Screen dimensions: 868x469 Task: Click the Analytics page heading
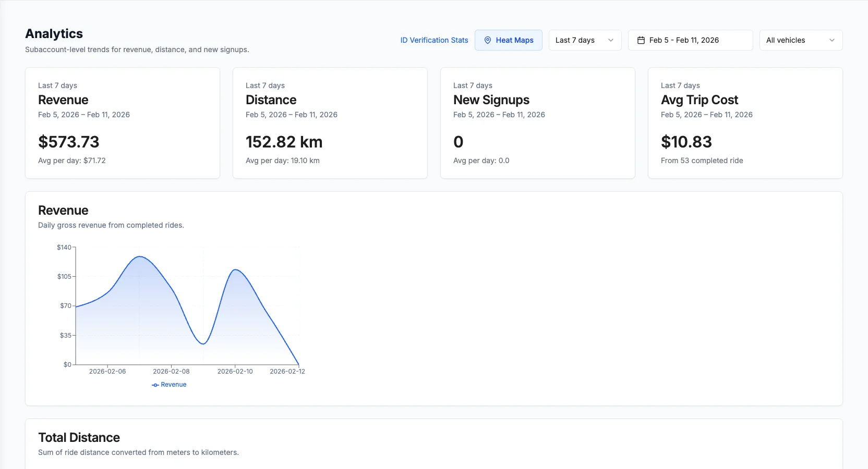[54, 34]
